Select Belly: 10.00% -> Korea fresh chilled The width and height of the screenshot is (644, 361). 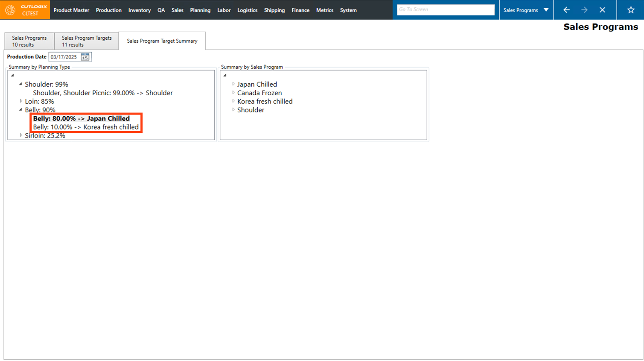pyautogui.click(x=86, y=127)
